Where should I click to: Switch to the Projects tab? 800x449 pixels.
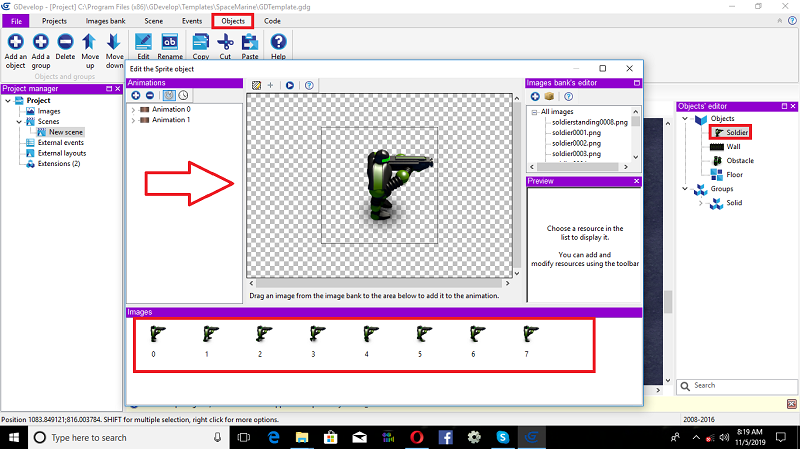[54, 21]
